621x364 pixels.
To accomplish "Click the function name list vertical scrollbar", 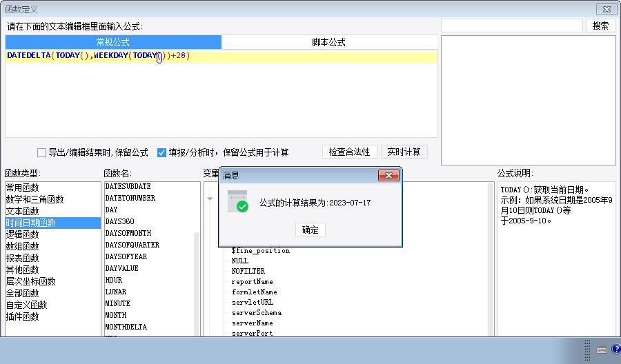I will click(x=197, y=284).
